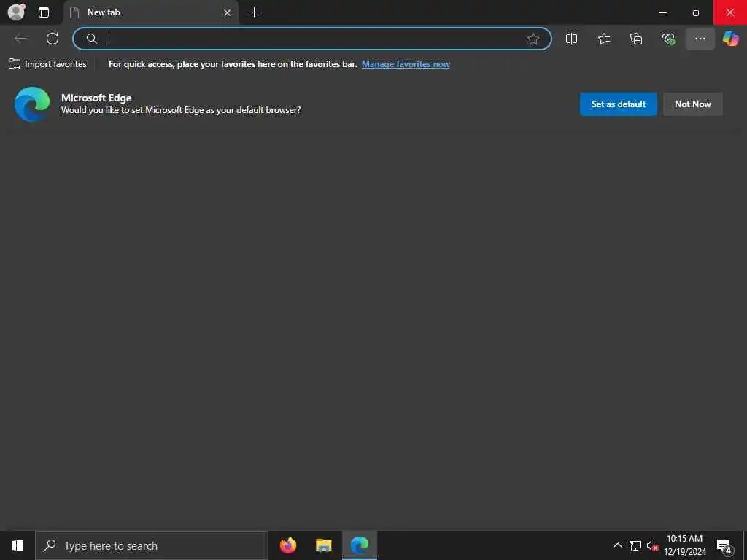Restore down the Edge window

696,12
